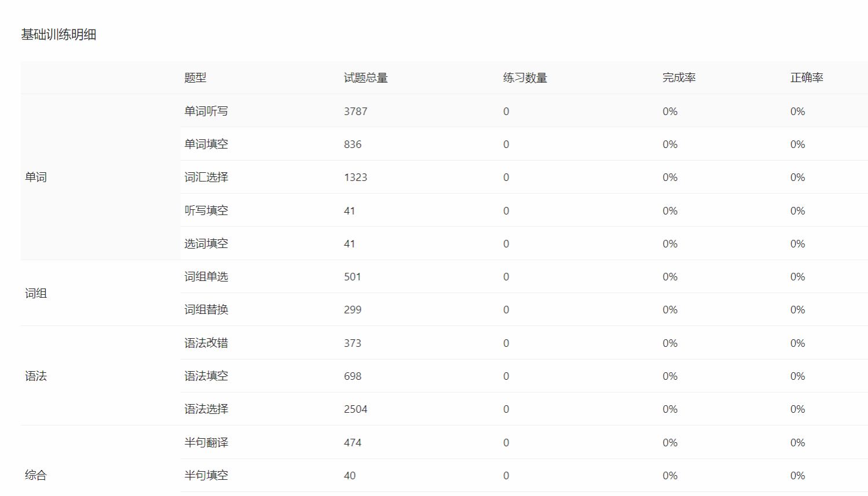Open the 词汇选择 question type
The image size is (868, 496).
point(206,177)
